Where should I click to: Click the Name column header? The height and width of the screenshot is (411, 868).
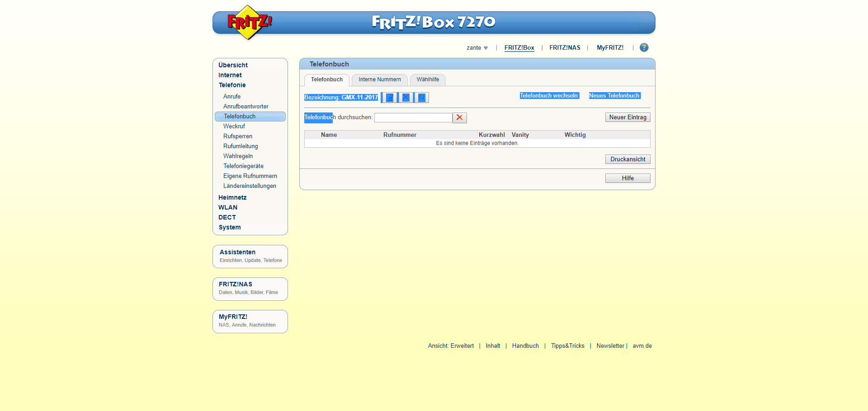329,135
